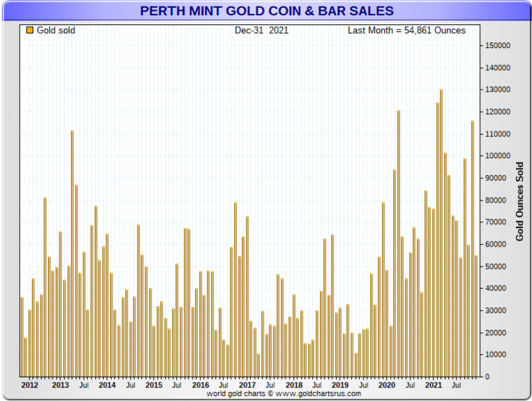Click the 2013 spike bar above 110000
Screen dimensions: 532x401
click(x=72, y=254)
